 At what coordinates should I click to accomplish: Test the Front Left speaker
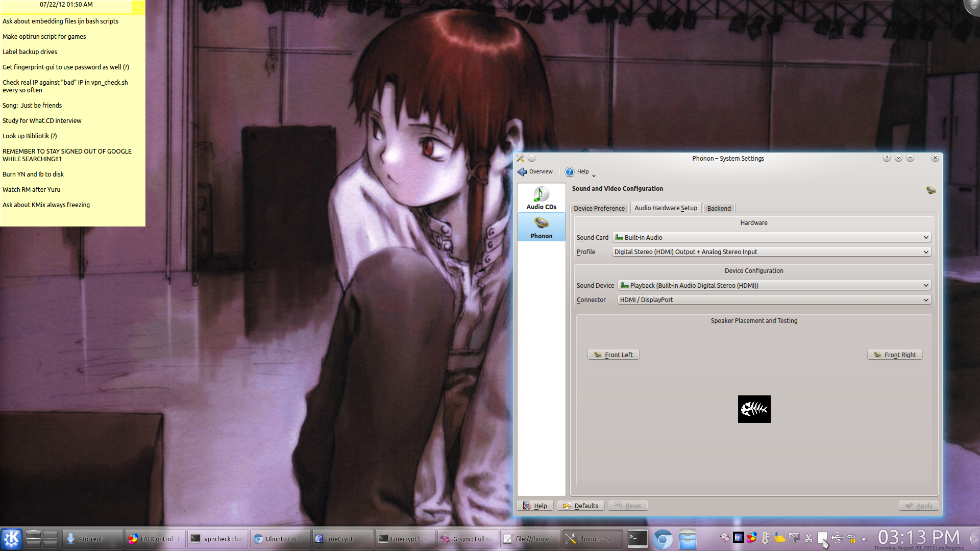pos(614,355)
